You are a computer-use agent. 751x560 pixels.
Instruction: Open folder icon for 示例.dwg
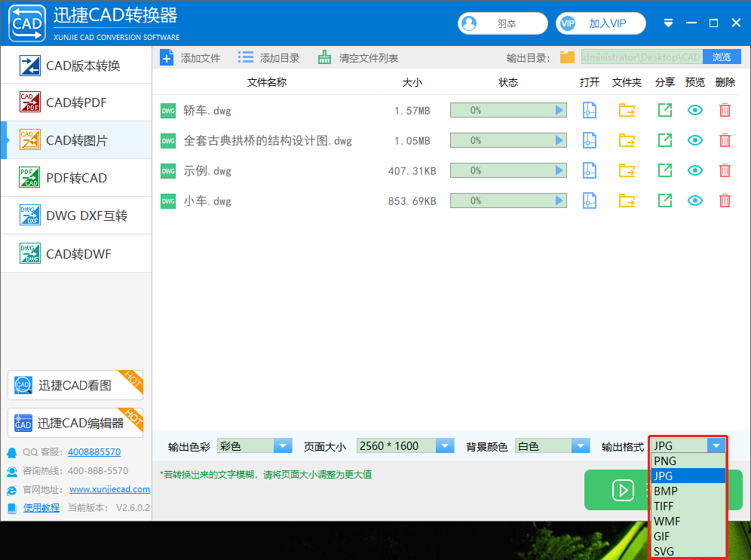[627, 171]
